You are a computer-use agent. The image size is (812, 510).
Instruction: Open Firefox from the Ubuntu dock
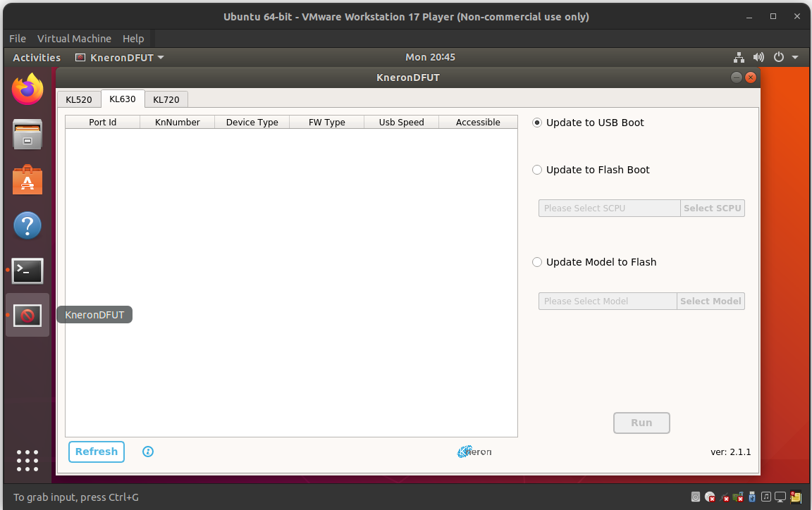click(27, 89)
